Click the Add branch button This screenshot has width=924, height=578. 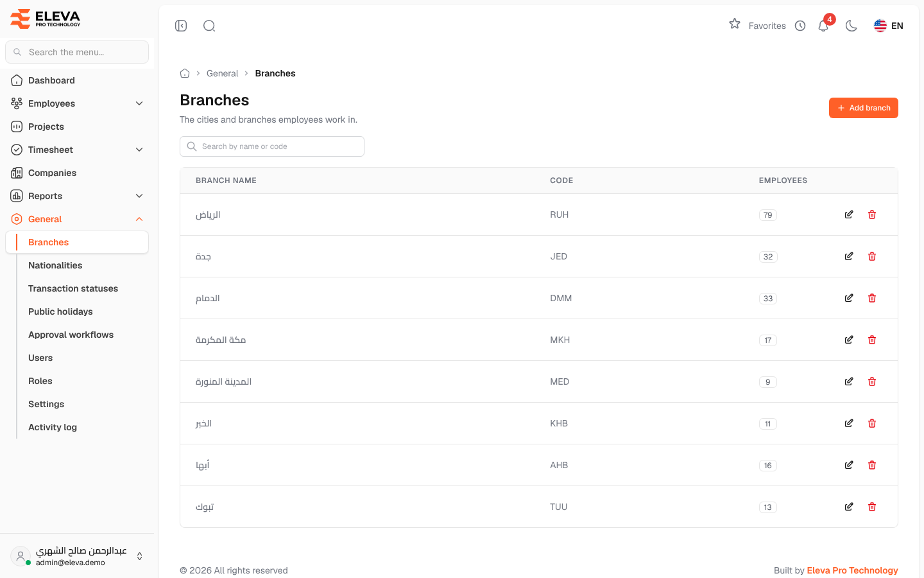pos(864,108)
